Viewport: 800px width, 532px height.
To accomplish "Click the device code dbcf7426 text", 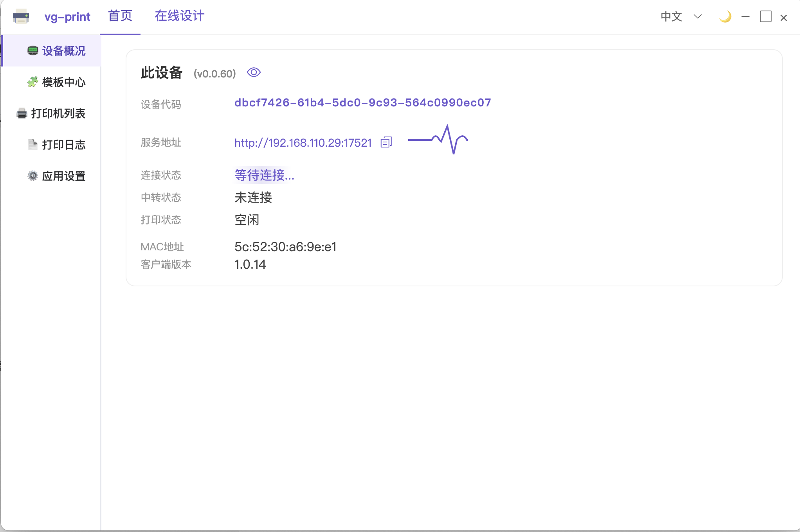I will click(362, 102).
